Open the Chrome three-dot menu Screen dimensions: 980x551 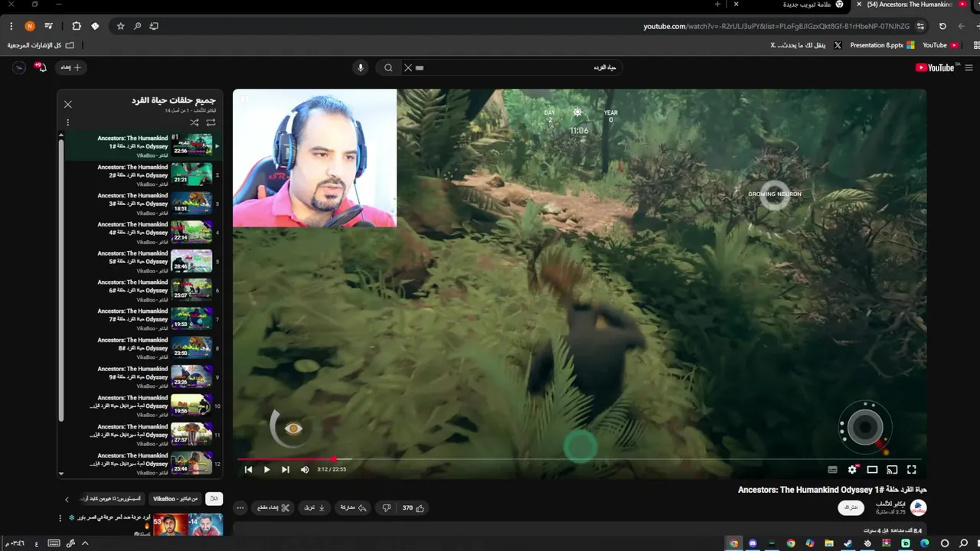point(11,26)
